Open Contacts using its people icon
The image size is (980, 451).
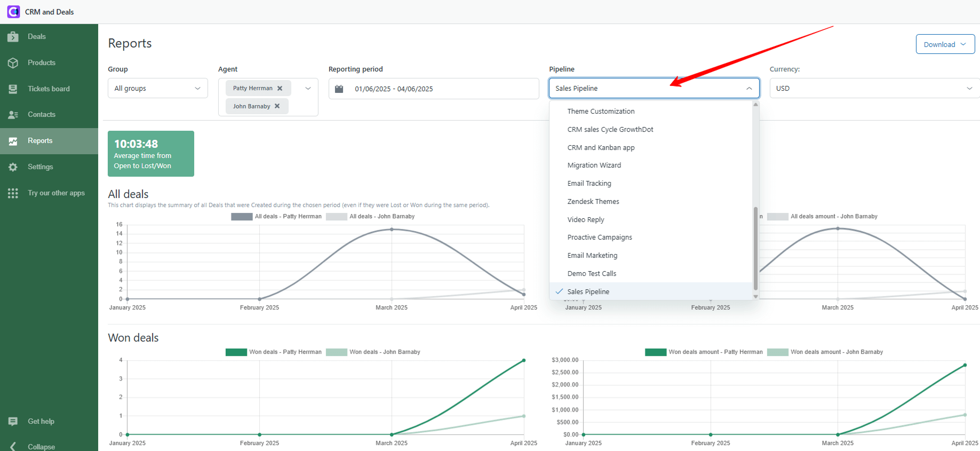[13, 115]
